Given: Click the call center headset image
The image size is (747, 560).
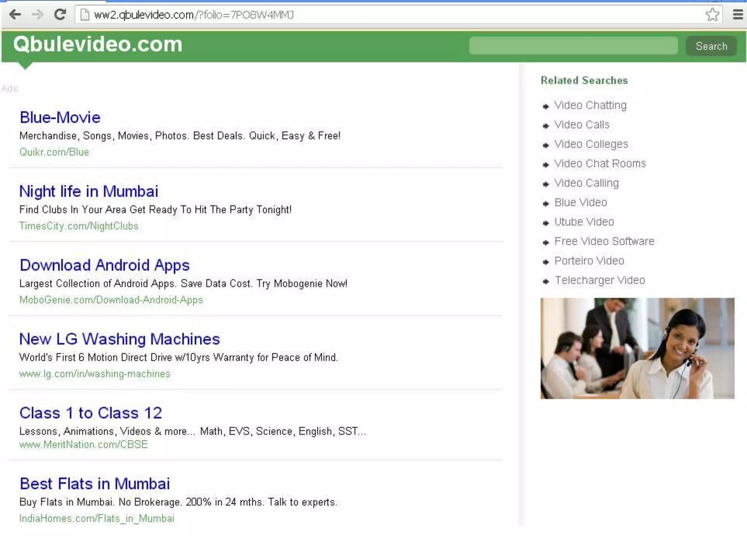Looking at the screenshot, I should point(637,348).
